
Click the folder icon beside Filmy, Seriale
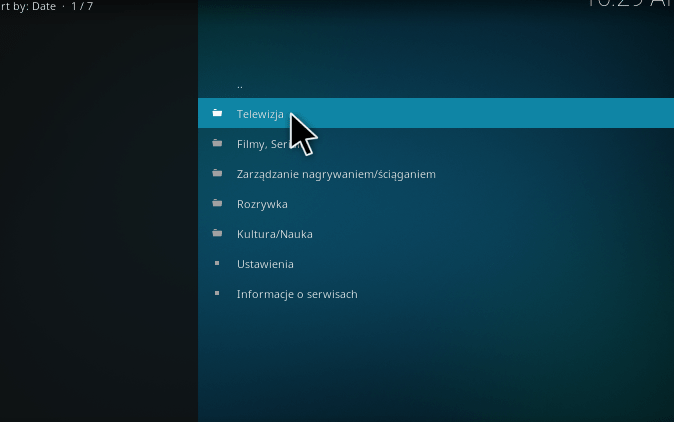coord(218,143)
